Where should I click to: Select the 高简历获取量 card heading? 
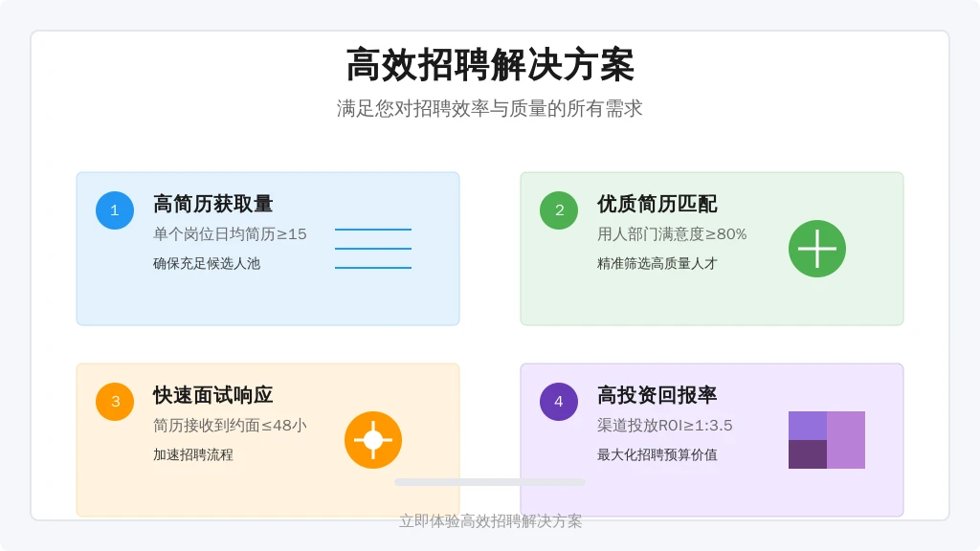pos(213,204)
